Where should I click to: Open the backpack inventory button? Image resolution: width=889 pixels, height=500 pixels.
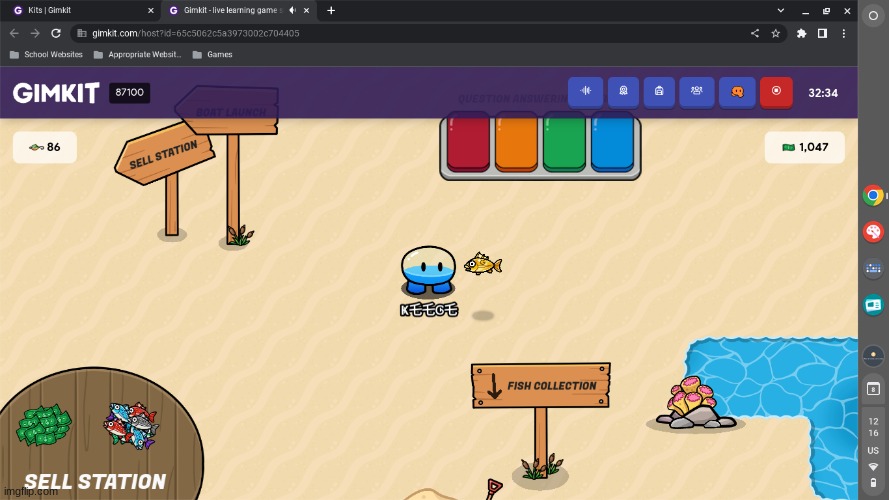pyautogui.click(x=659, y=92)
